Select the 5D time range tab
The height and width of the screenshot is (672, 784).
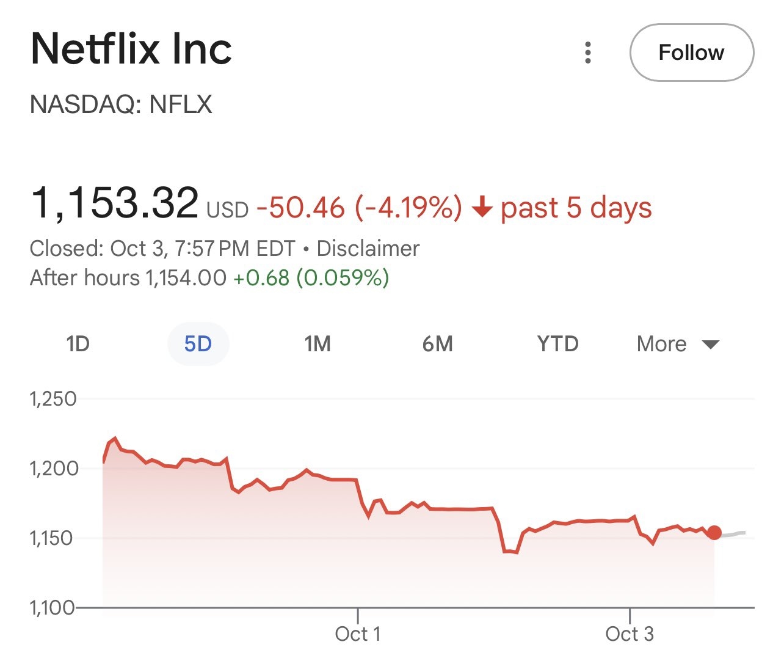point(198,344)
